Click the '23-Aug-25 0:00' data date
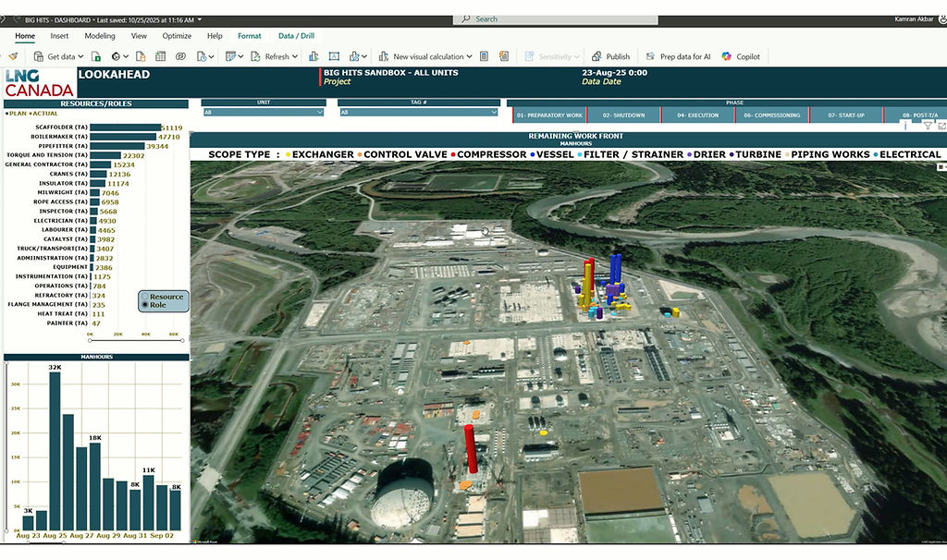The width and height of the screenshot is (947, 560). tap(614, 72)
